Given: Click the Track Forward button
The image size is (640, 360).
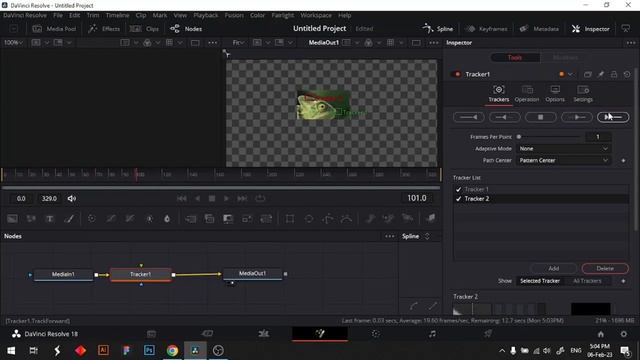Looking at the screenshot, I should 613,117.
